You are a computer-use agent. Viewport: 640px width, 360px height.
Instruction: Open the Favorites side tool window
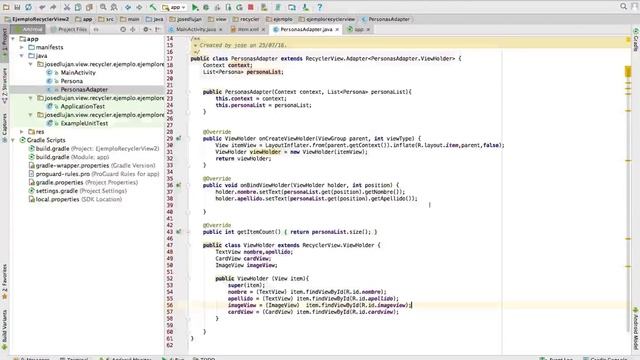pos(4,281)
